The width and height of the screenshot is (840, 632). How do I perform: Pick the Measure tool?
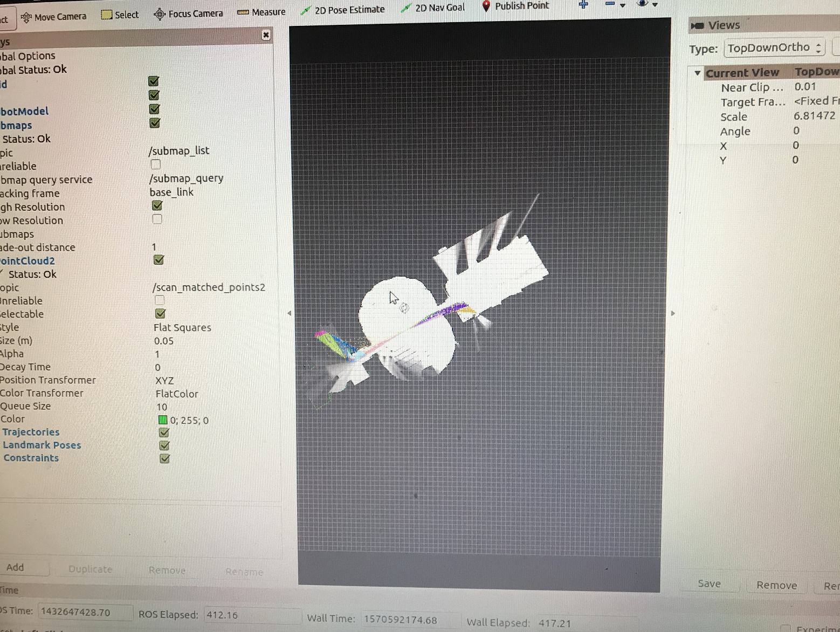click(x=261, y=12)
